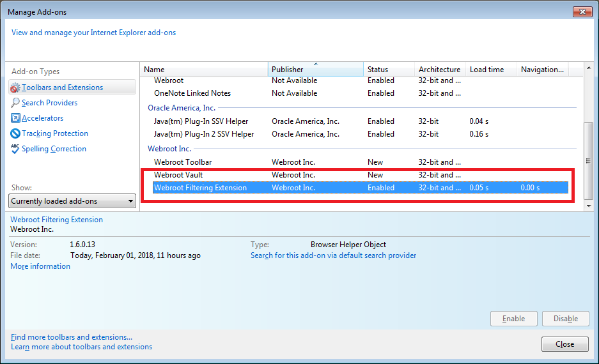Click the file date value in details
Viewport: 599px width, 364px height.
136,255
